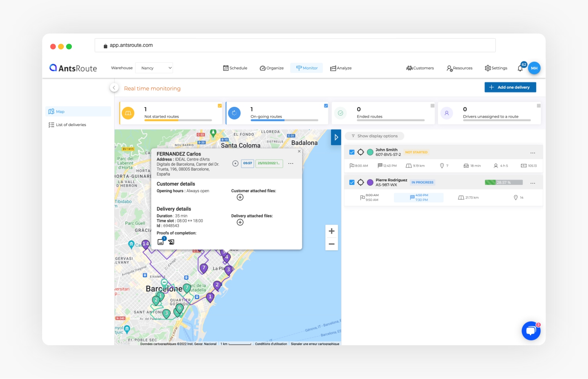Add a customer attached file
The height and width of the screenshot is (379, 588).
pos(240,197)
